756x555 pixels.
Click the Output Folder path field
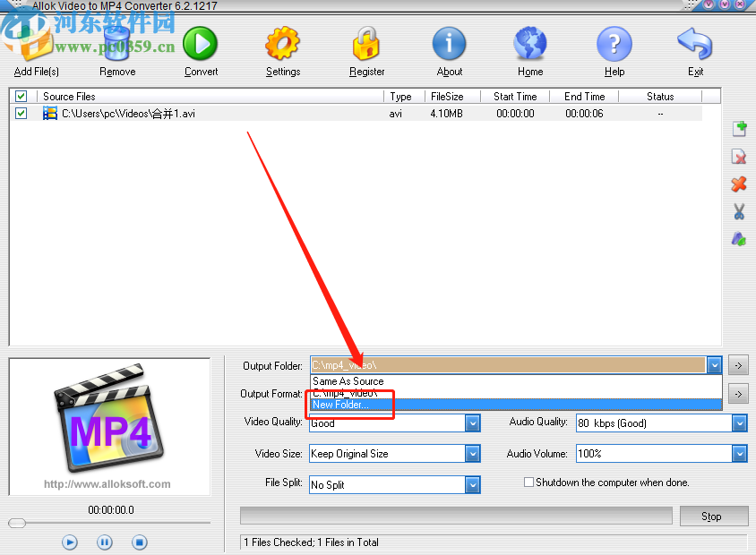[x=509, y=365]
